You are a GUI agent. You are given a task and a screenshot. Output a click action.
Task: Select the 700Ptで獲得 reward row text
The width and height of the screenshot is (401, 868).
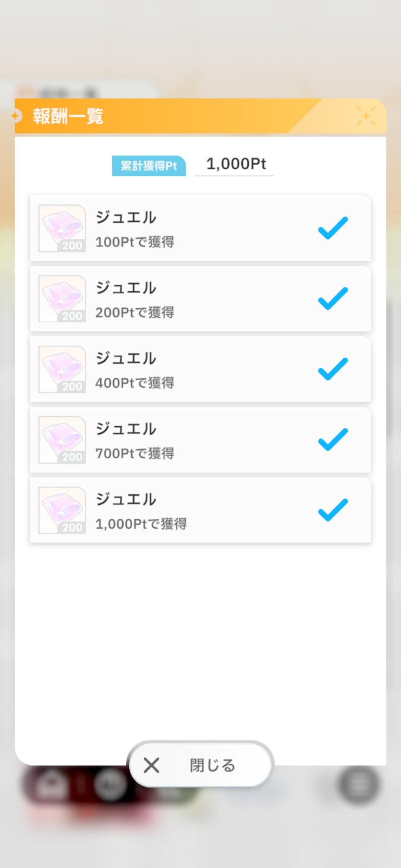(x=135, y=454)
